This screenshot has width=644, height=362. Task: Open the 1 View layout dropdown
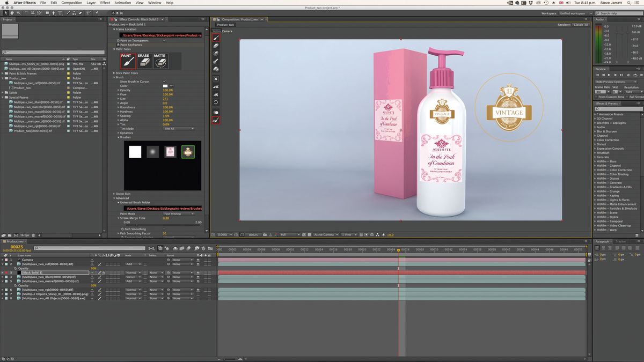coord(348,235)
